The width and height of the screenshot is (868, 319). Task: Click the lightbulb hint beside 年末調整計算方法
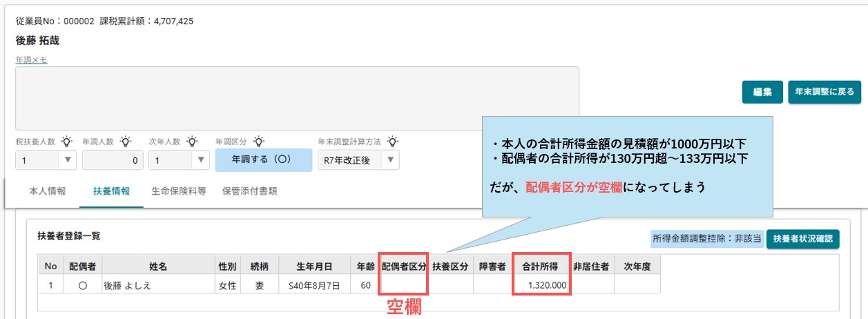point(392,142)
